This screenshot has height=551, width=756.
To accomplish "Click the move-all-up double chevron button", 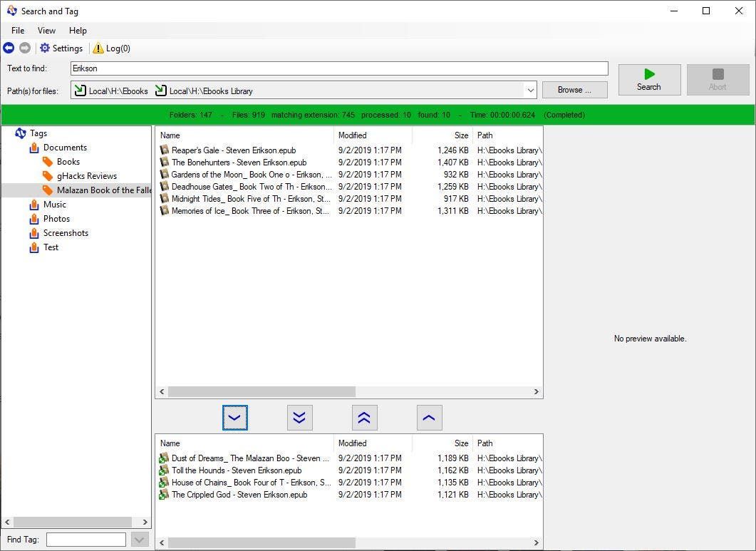I will tap(365, 418).
